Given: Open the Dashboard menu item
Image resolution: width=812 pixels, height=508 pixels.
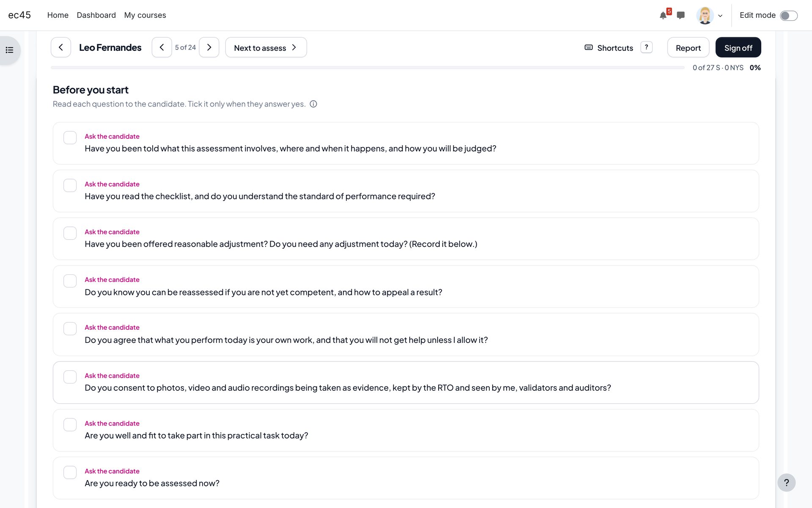Looking at the screenshot, I should [96, 15].
